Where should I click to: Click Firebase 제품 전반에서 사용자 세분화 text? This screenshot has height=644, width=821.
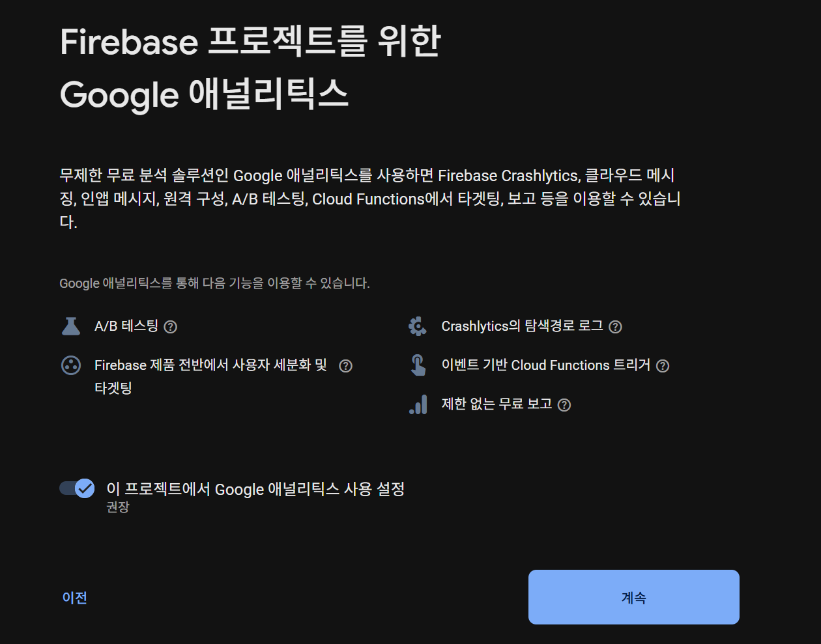click(x=210, y=376)
